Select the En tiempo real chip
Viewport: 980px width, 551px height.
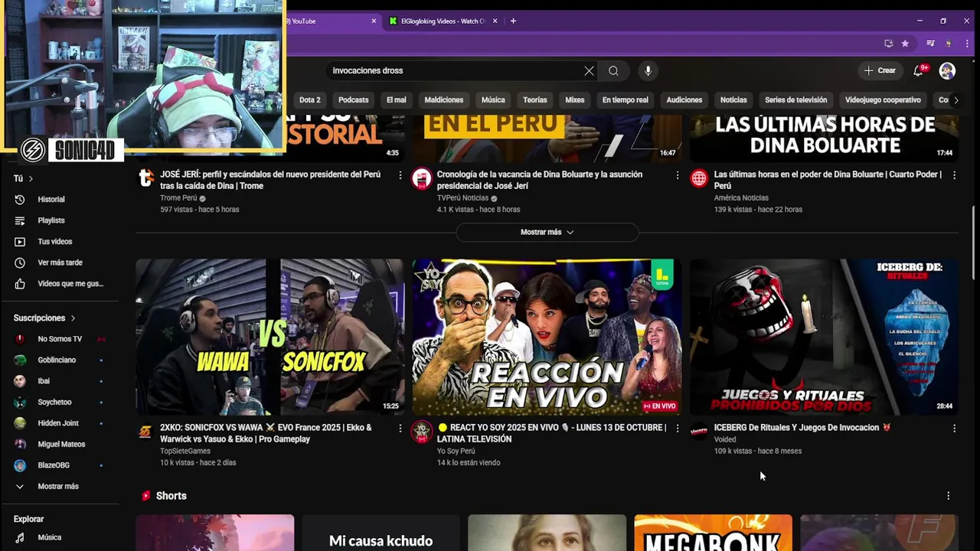tap(626, 99)
